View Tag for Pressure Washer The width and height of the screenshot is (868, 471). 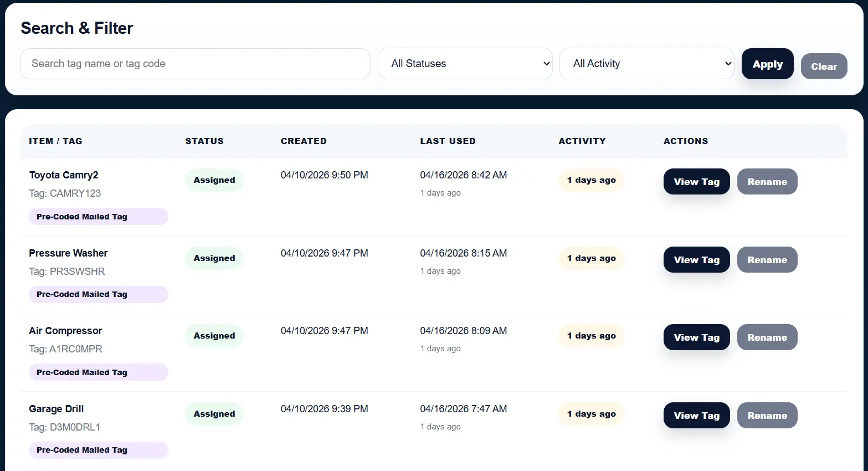[x=696, y=259]
